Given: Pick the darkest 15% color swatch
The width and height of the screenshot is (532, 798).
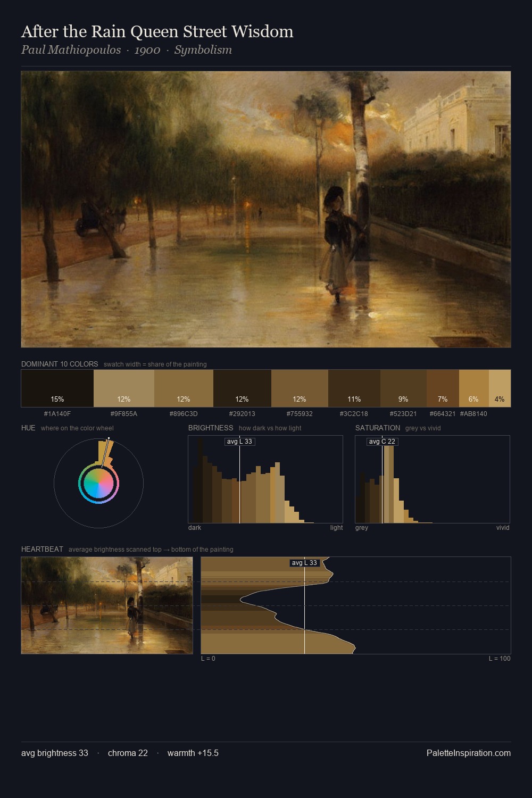Looking at the screenshot, I should (x=57, y=388).
